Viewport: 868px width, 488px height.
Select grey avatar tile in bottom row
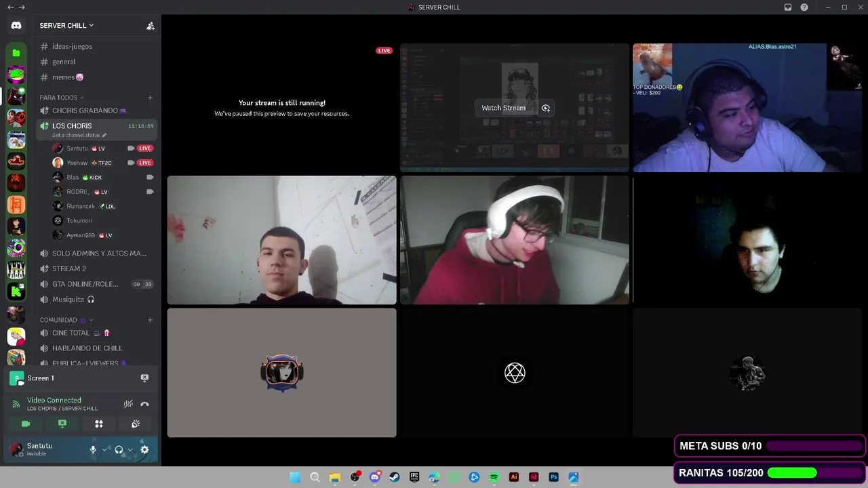[x=282, y=373]
